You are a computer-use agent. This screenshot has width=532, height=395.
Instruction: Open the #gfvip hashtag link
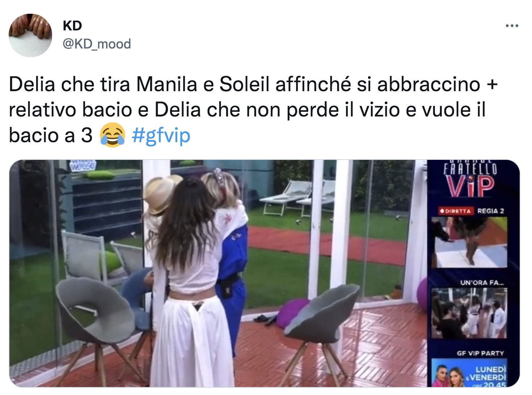click(161, 136)
